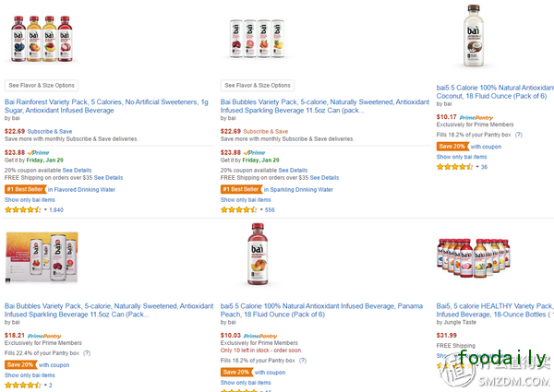Click the #1 Best Seller badge for Flavored Drinking Water
The height and width of the screenshot is (392, 554).
tap(25, 188)
